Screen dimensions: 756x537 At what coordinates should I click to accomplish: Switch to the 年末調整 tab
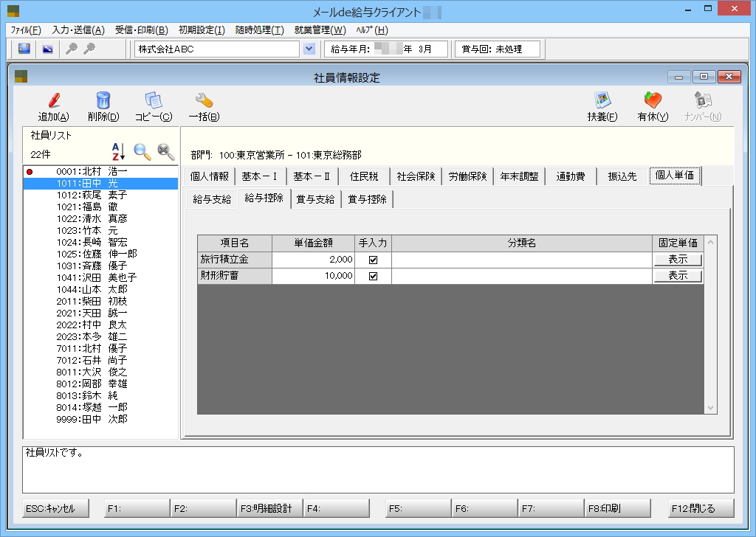pyautogui.click(x=519, y=176)
